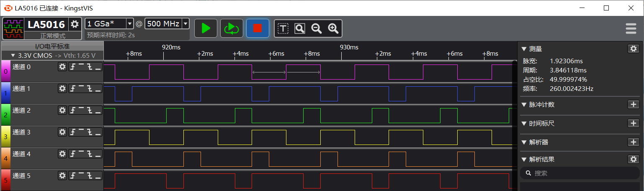Set rising edge trigger on 通道 3
Screen dimensions: 644x191
(73, 132)
